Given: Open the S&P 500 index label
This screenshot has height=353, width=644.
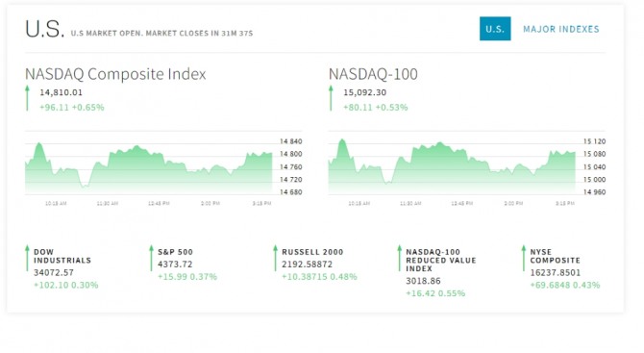Looking at the screenshot, I should pyautogui.click(x=175, y=252).
